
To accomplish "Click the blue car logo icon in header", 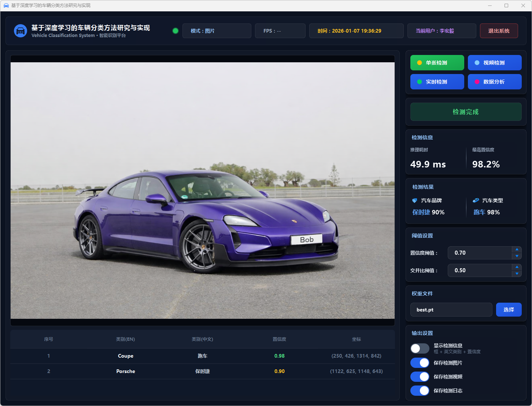I will (x=21, y=31).
